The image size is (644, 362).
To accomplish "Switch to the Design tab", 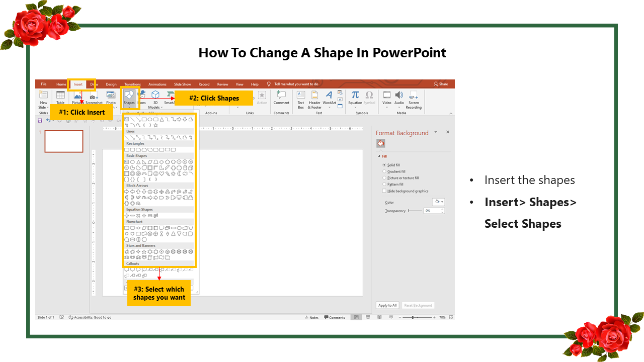I will tap(111, 84).
